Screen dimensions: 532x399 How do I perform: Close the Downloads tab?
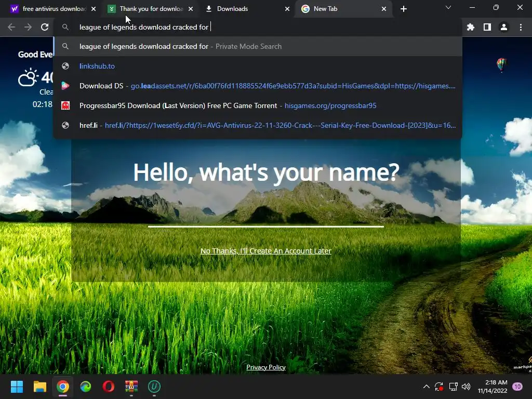pos(287,9)
